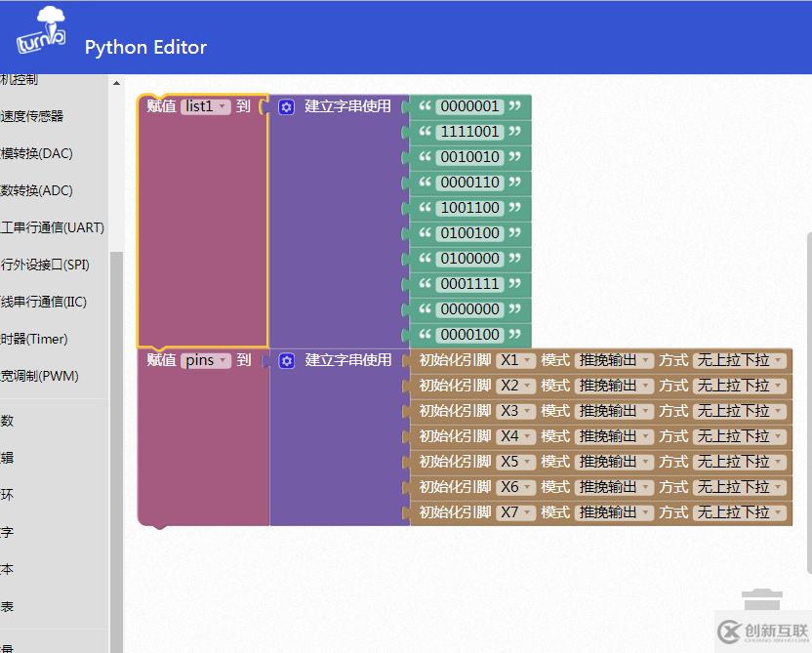Click the 0000001 string text field

470,106
